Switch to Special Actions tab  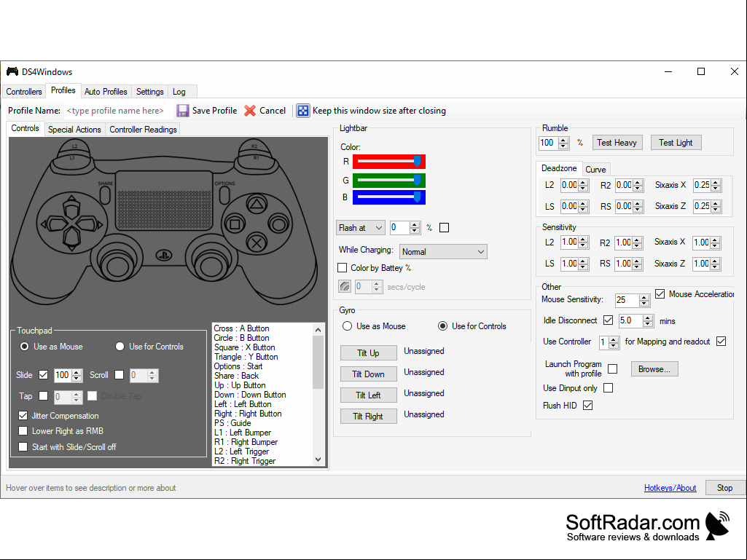click(x=74, y=130)
